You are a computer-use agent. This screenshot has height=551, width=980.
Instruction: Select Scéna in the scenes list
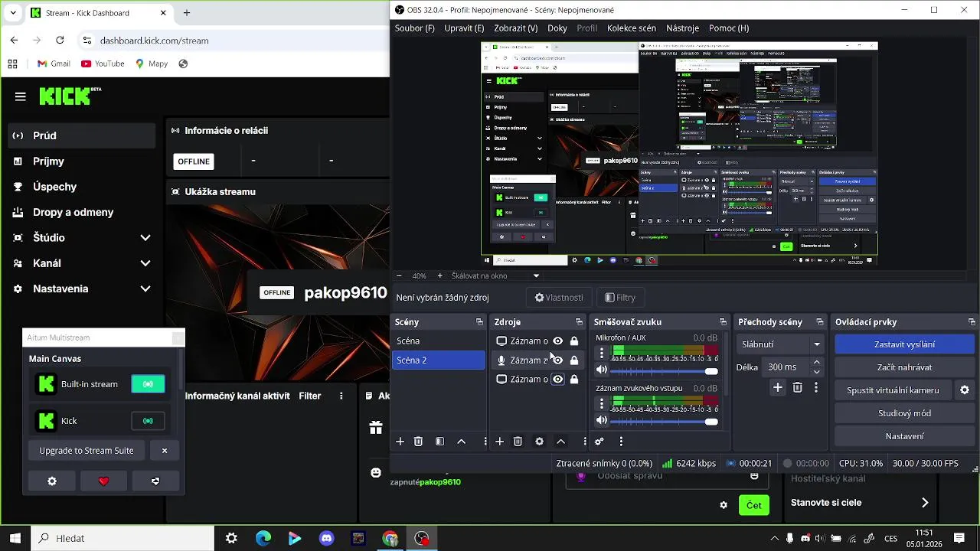[x=438, y=341]
